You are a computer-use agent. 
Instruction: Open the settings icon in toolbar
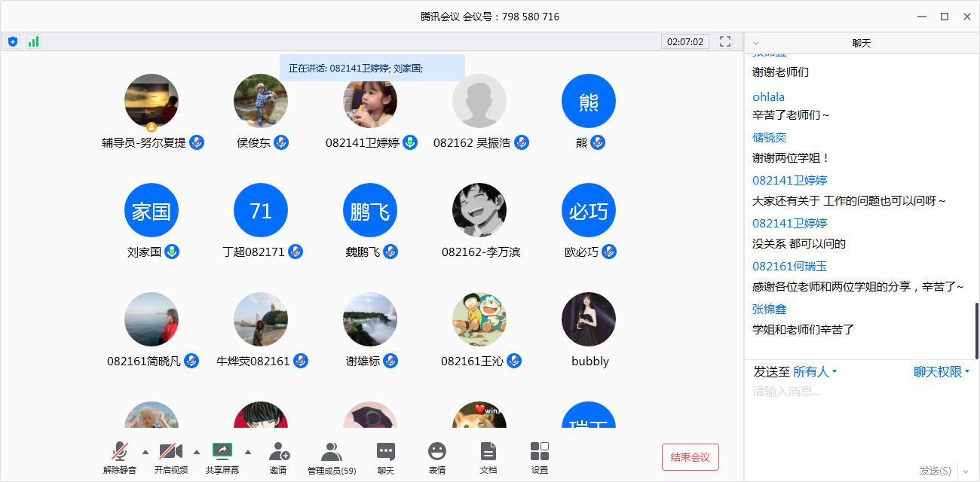click(x=540, y=457)
